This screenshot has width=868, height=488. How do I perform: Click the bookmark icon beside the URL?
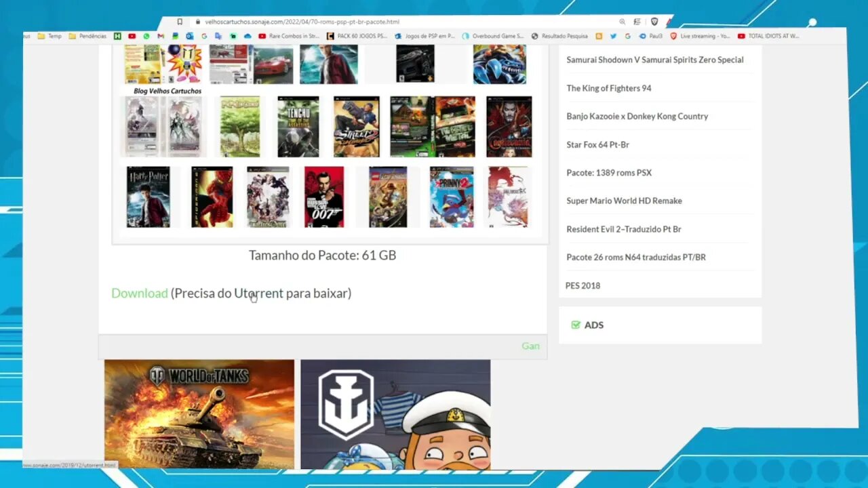coord(180,22)
